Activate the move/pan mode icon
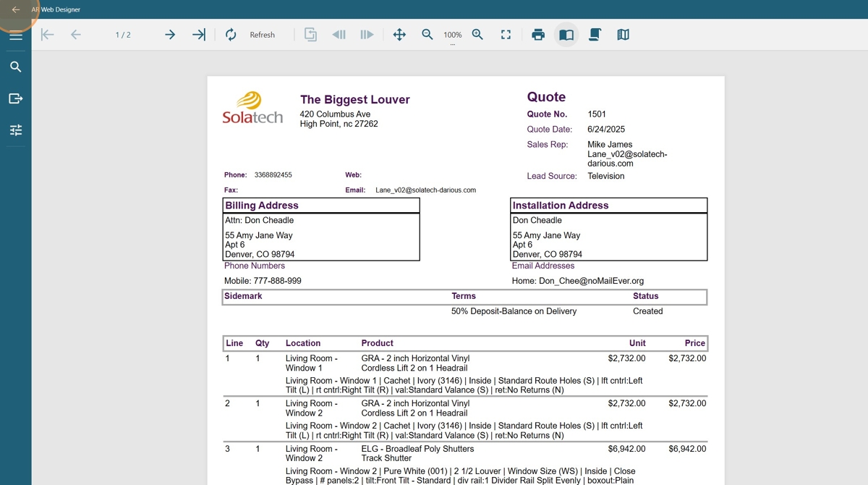This screenshot has width=868, height=485. [399, 35]
